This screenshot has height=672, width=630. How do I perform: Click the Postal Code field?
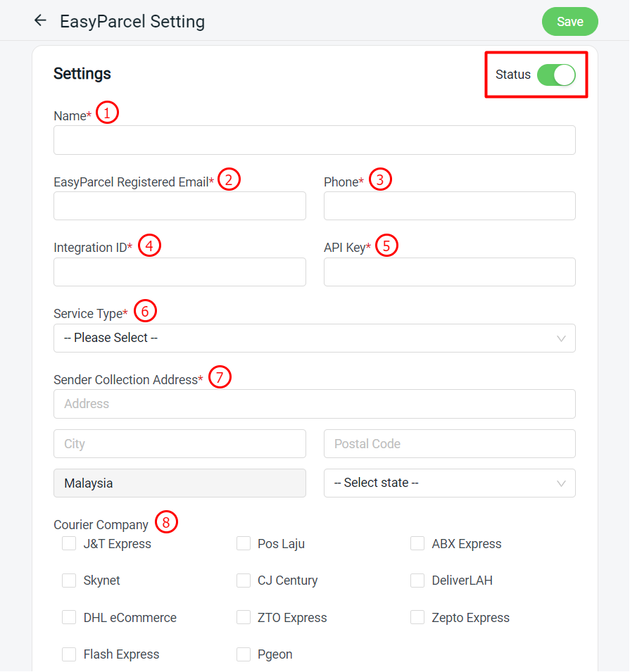(x=450, y=443)
